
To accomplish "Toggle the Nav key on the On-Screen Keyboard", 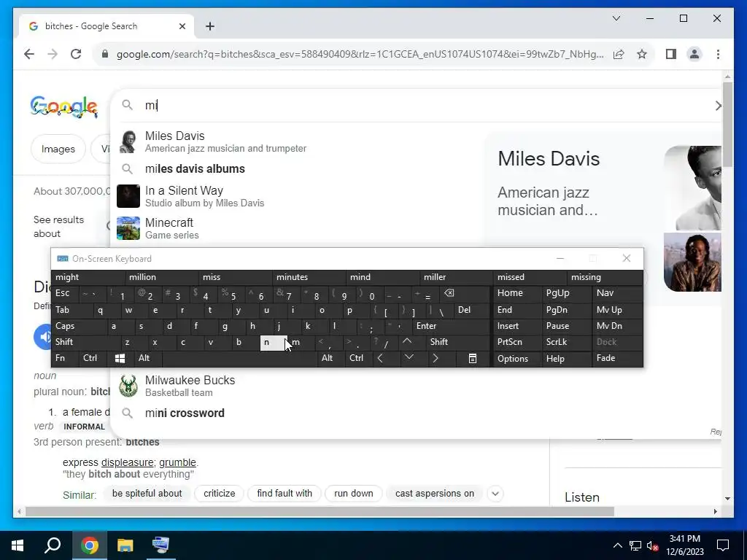I will pos(617,293).
